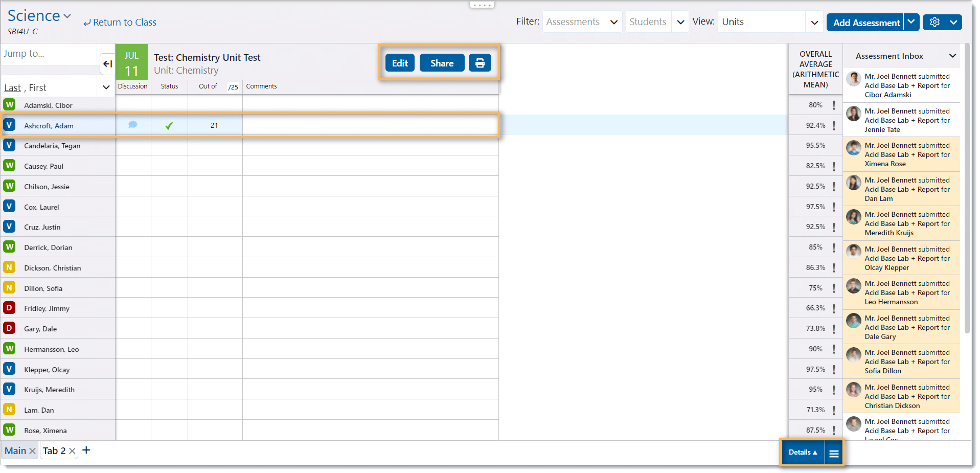Click the exclamation mark beside 80% average

point(834,105)
